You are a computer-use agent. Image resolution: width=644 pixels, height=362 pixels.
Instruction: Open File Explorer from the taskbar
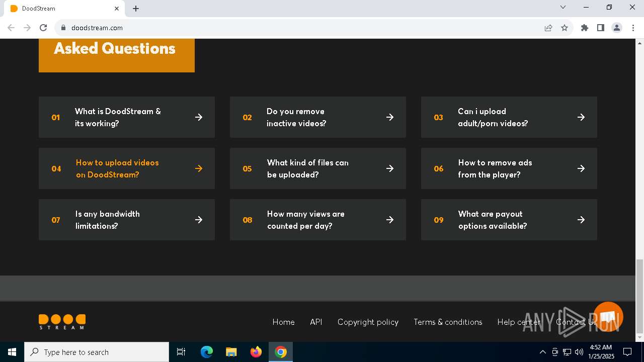pos(231,352)
